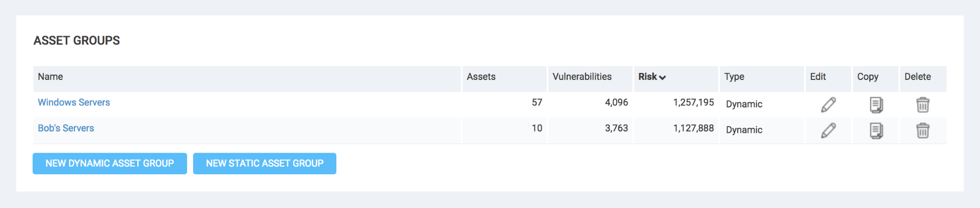Copy the Windows Servers asset group
The image size is (980, 208).
(x=876, y=104)
